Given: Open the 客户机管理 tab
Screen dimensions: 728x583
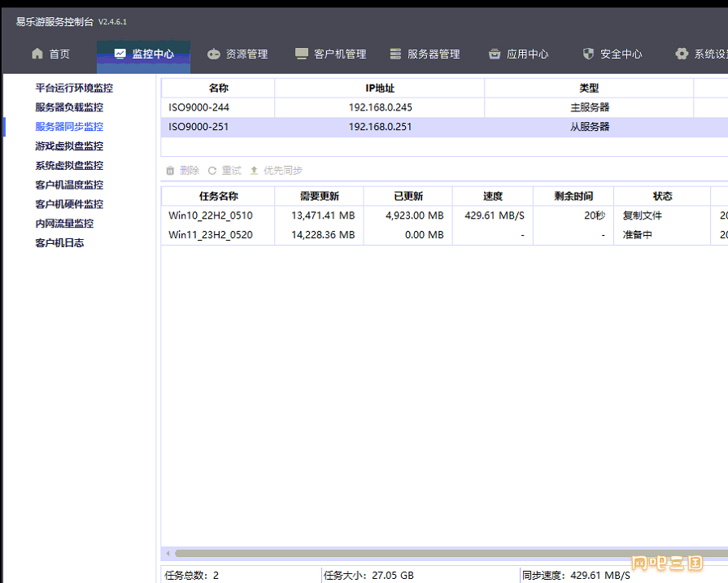Looking at the screenshot, I should (330, 54).
